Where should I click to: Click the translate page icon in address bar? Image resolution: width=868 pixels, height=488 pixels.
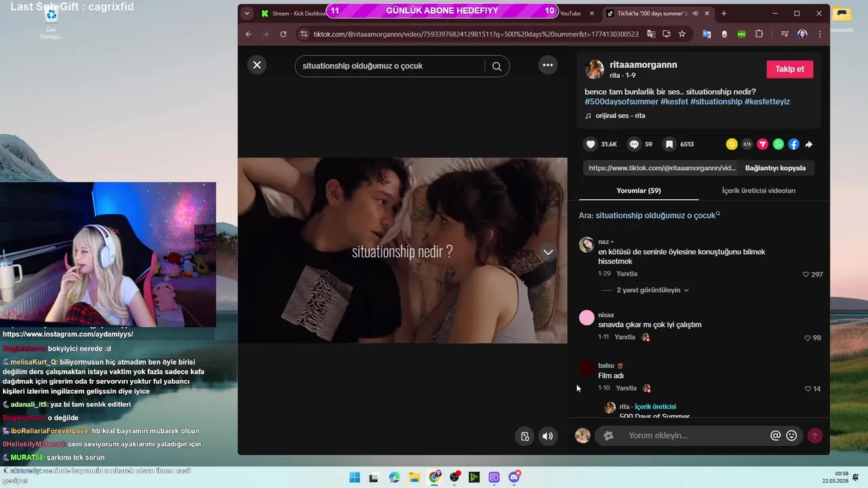(x=651, y=34)
